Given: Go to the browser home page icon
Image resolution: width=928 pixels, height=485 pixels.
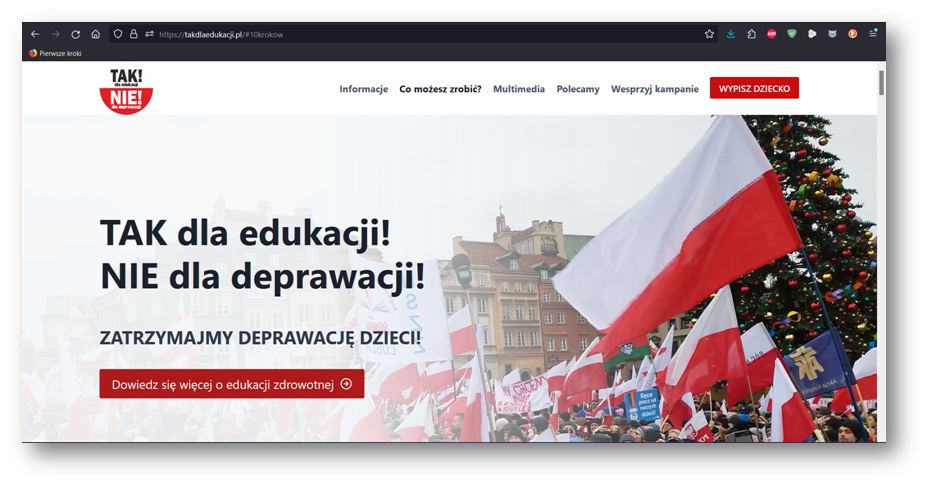Looking at the screenshot, I should (96, 34).
